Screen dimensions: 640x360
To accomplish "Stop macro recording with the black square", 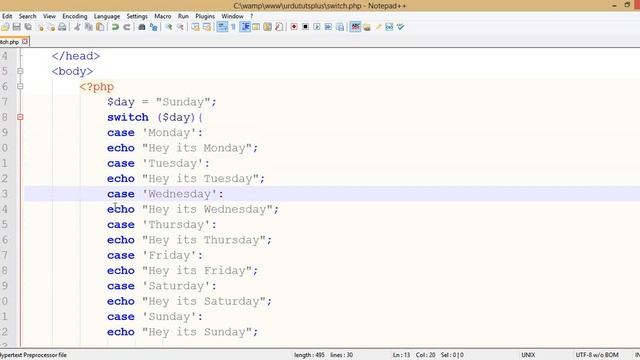I will point(305,27).
